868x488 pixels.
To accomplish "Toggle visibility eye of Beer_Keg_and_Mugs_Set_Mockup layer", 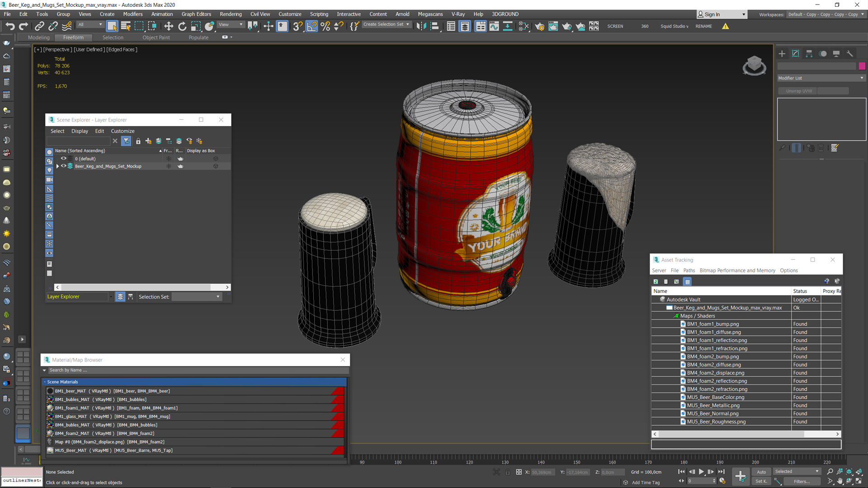I will click(64, 166).
